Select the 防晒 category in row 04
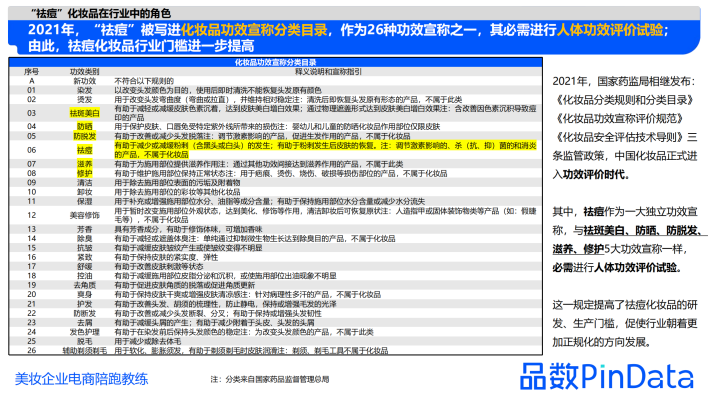The image size is (710, 399). tap(85, 126)
